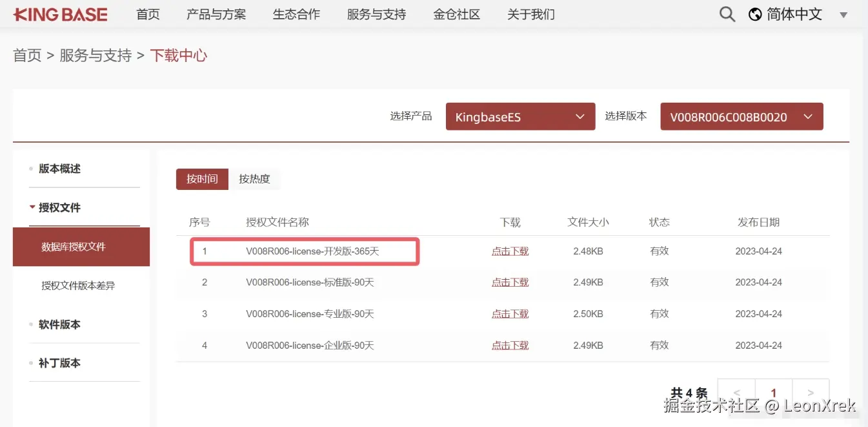868x427 pixels.
Task: Click the 首页 breadcrumb link
Action: 27,55
